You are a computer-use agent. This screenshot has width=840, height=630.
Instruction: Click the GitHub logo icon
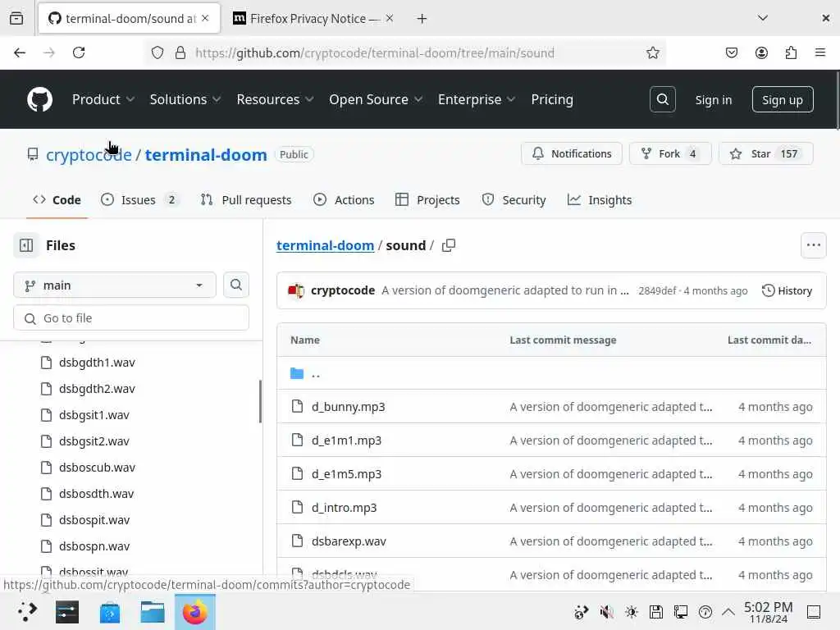click(x=39, y=99)
